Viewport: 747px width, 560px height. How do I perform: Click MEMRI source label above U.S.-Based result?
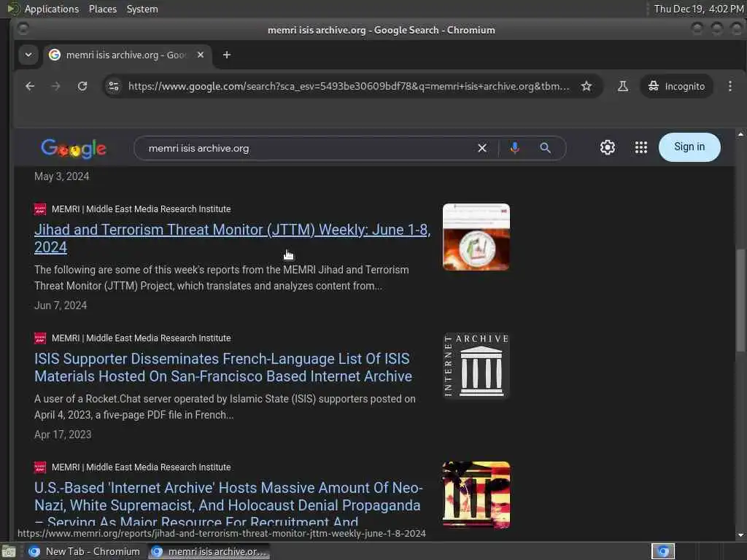[141, 467]
